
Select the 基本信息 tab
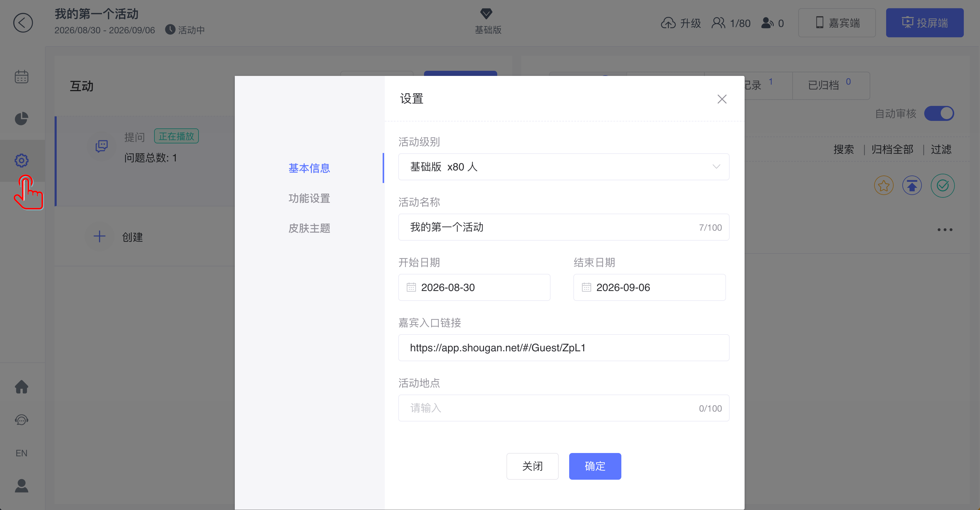click(x=309, y=168)
